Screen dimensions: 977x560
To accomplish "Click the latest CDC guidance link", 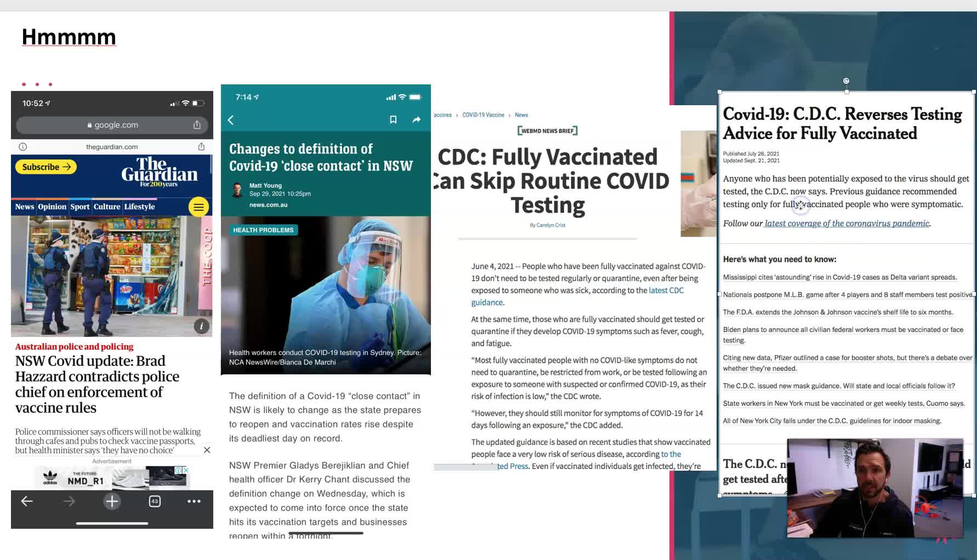I will [x=577, y=296].
